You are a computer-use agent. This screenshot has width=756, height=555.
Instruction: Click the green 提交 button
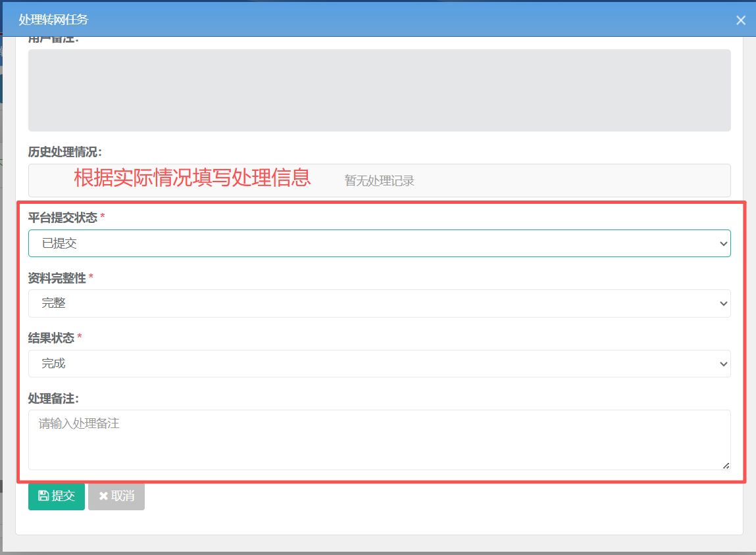[x=57, y=496]
